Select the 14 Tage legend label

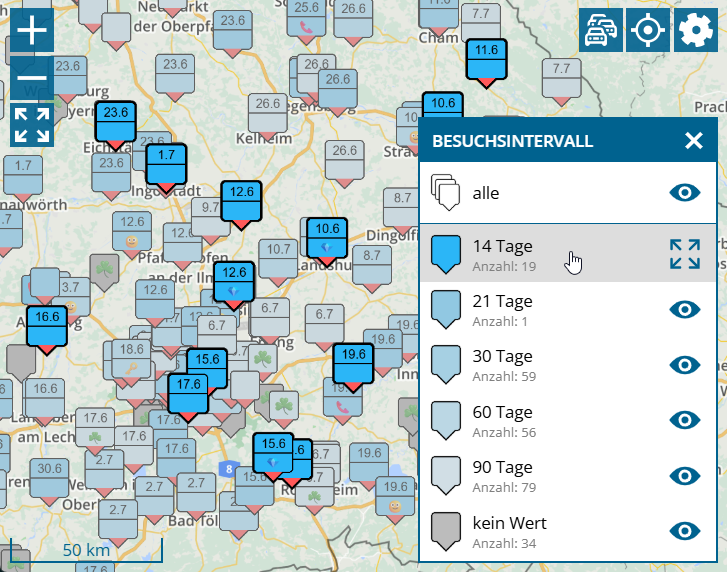click(x=503, y=246)
